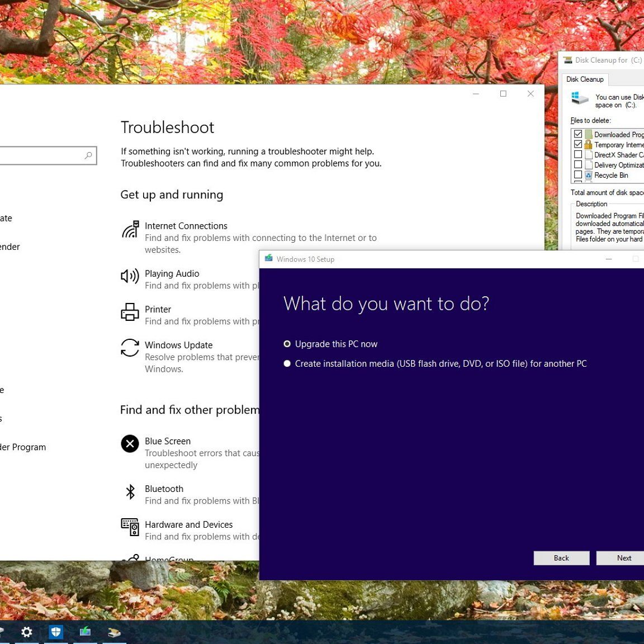The height and width of the screenshot is (644, 644).
Task: Select 'Upgrade this PC now' option
Action: [x=330, y=344]
